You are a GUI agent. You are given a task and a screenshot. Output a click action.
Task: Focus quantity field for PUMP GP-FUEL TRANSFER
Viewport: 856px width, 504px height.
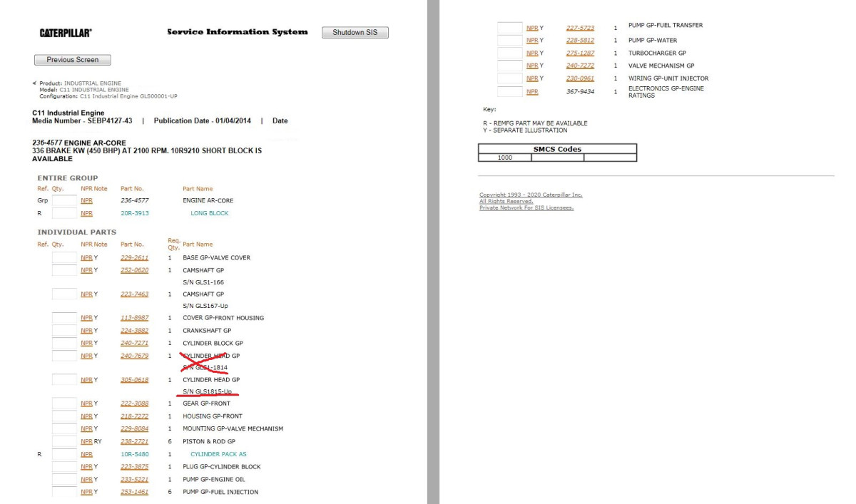coord(510,28)
